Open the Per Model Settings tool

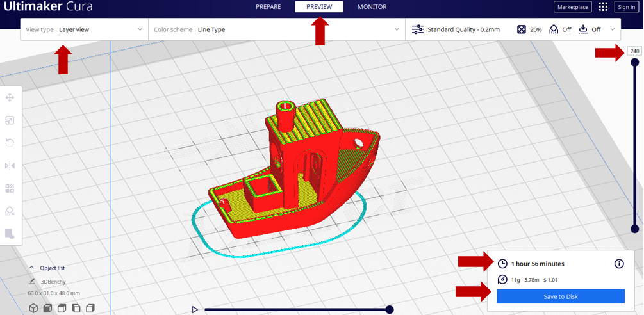[x=10, y=188]
